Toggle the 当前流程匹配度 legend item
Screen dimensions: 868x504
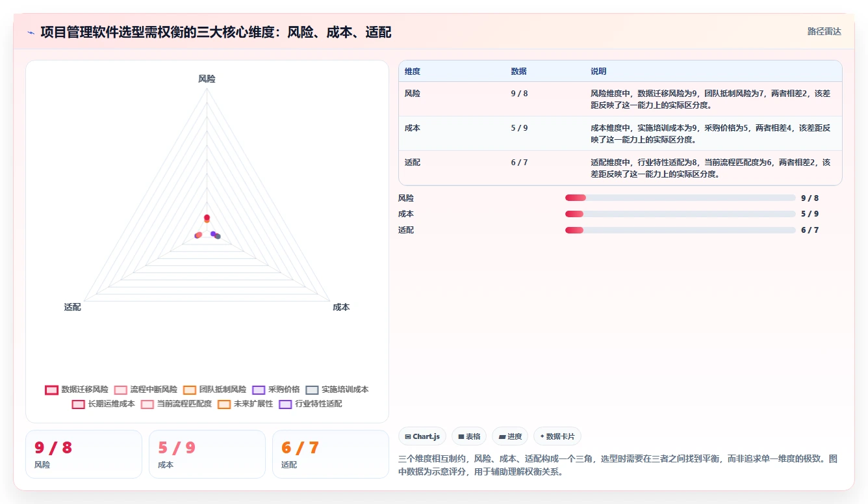click(x=176, y=404)
